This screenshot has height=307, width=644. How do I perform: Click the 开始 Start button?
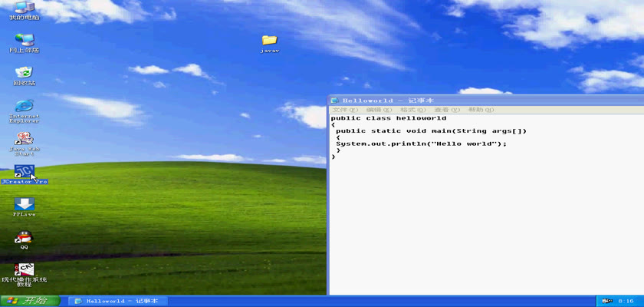30,301
